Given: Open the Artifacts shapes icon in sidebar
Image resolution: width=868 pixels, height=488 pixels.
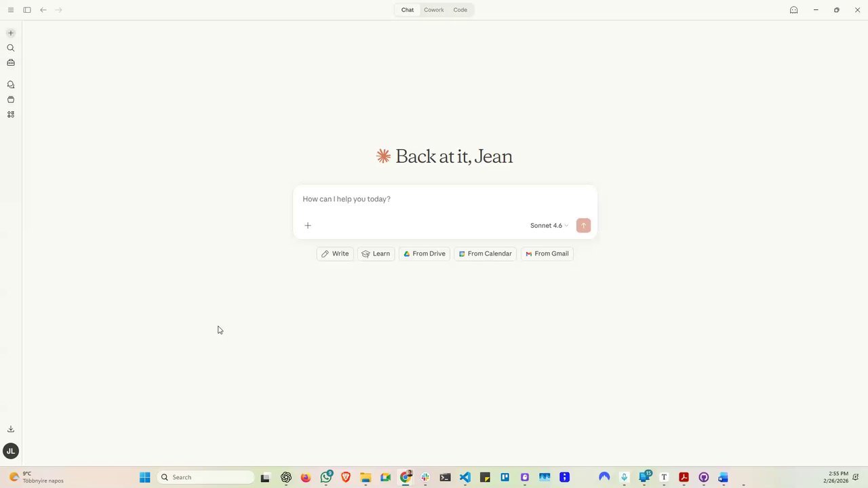Looking at the screenshot, I should tap(11, 115).
